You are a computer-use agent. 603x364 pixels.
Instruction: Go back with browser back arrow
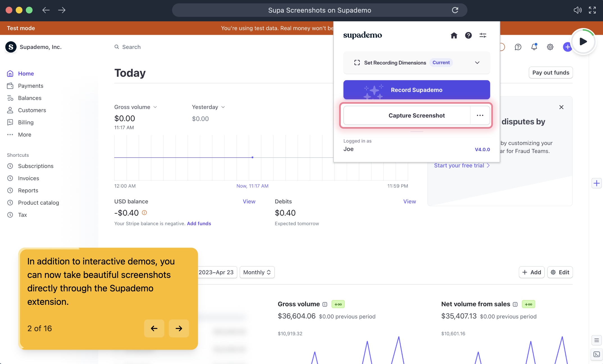[x=46, y=10]
